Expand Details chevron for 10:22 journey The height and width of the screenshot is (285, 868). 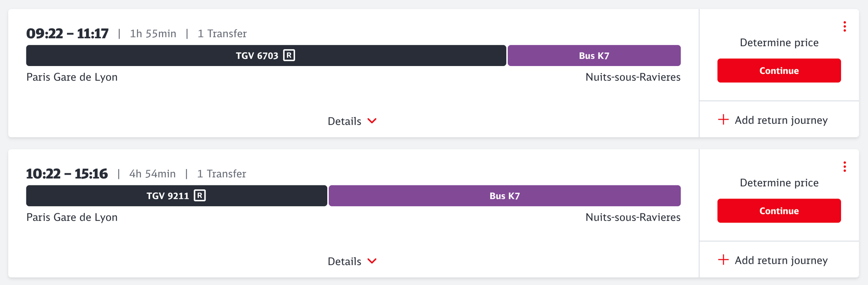coord(372,261)
